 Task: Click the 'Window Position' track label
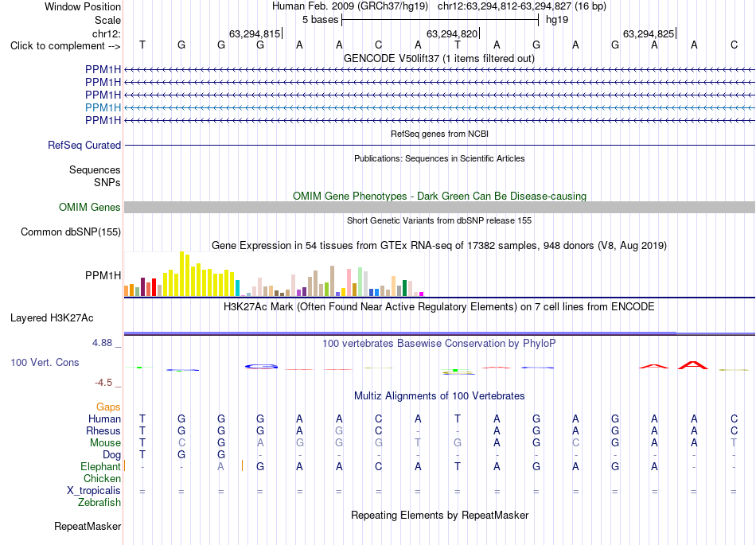(x=83, y=6)
